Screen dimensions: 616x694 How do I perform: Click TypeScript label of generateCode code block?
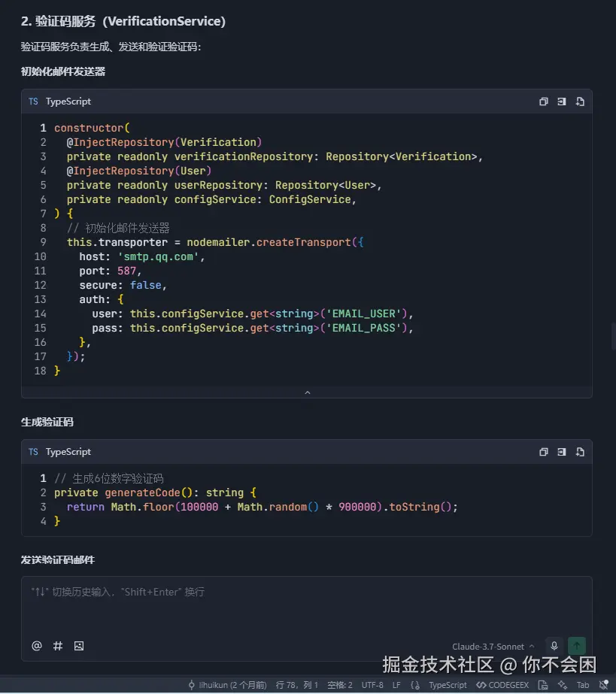pyautogui.click(x=68, y=452)
